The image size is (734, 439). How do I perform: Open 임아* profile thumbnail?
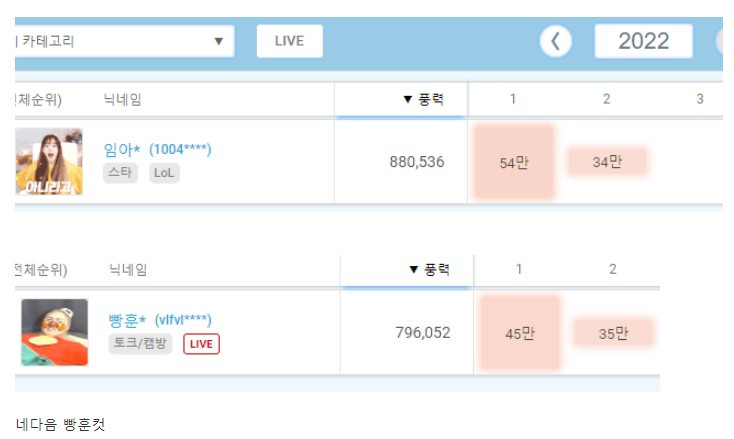click(x=49, y=161)
